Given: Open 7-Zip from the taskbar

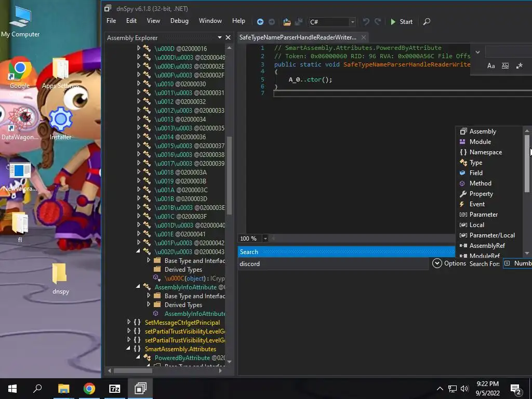Looking at the screenshot, I should 115,389.
